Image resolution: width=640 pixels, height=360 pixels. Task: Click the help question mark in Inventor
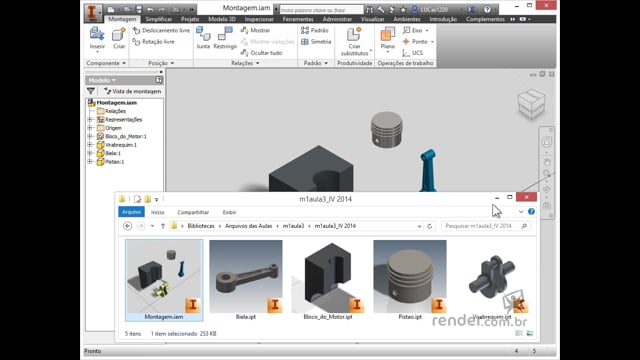tap(487, 9)
